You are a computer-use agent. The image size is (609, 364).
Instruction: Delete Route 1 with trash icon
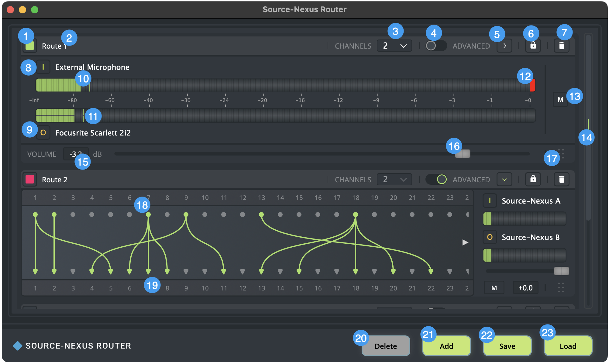click(561, 46)
